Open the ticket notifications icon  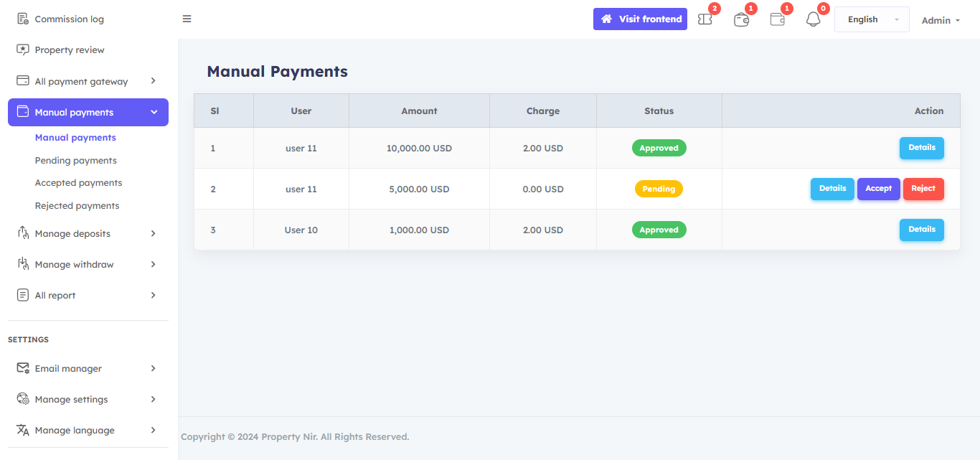point(705,20)
